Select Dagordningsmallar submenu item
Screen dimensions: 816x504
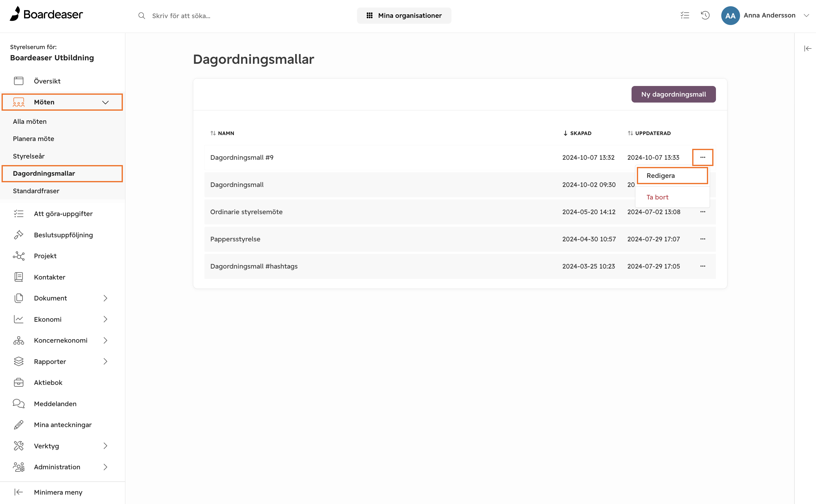click(62, 173)
